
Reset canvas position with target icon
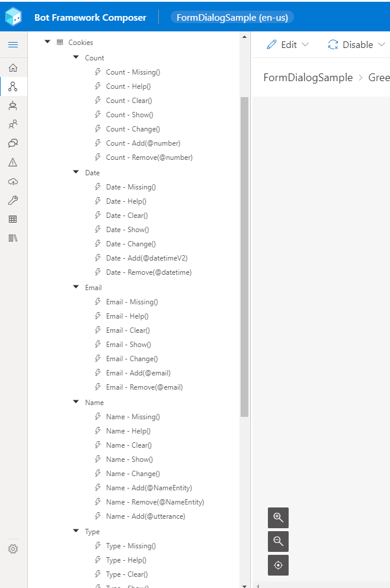[x=278, y=565]
